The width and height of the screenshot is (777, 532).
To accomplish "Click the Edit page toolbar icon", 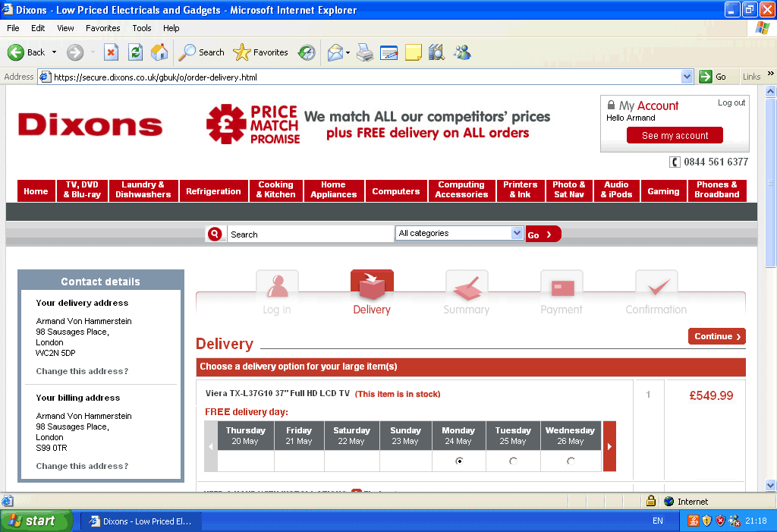I will coord(389,52).
